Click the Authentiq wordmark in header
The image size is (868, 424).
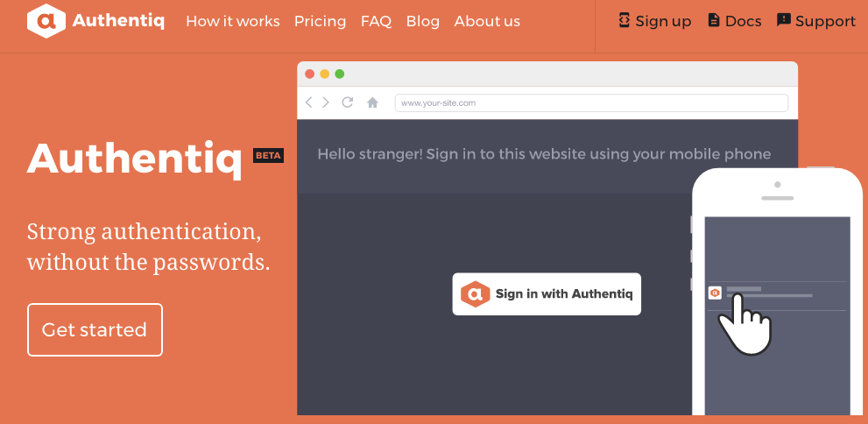pyautogui.click(x=118, y=21)
